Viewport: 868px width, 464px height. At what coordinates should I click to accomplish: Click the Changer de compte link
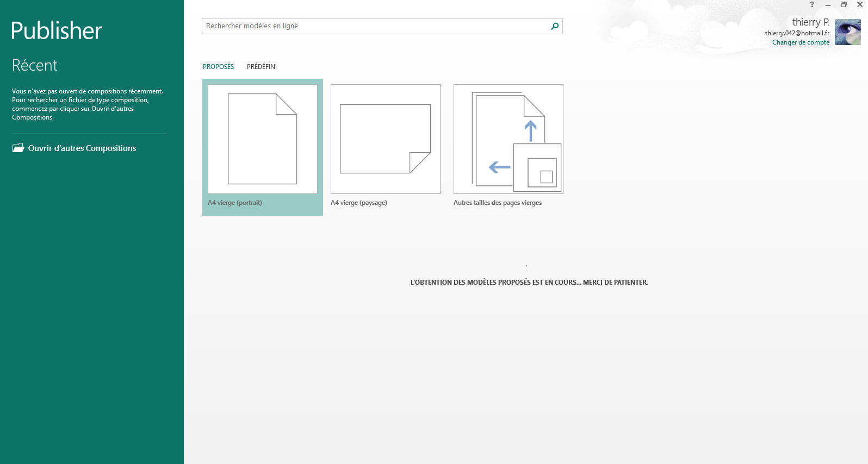pos(801,42)
